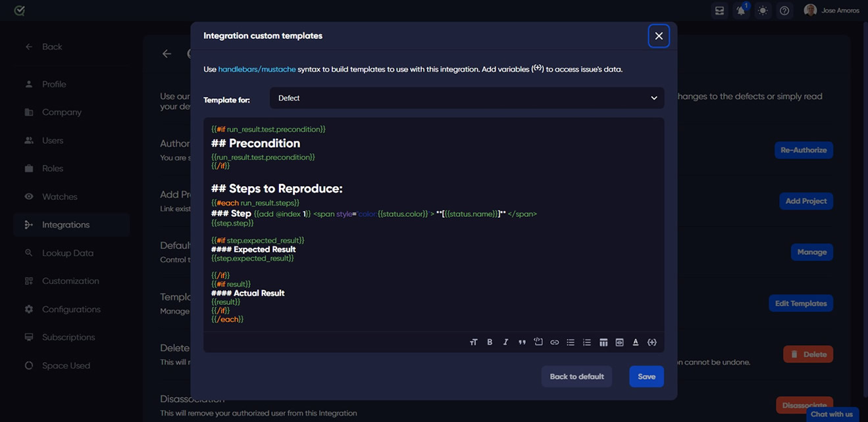
Task: Click the heading size icon in editor toolbar
Action: tap(473, 342)
